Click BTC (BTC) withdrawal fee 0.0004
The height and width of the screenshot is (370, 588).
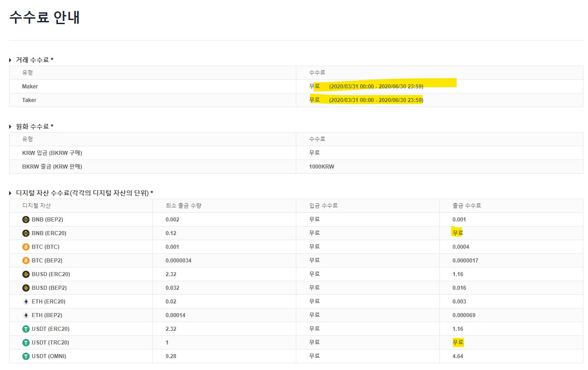tap(461, 247)
